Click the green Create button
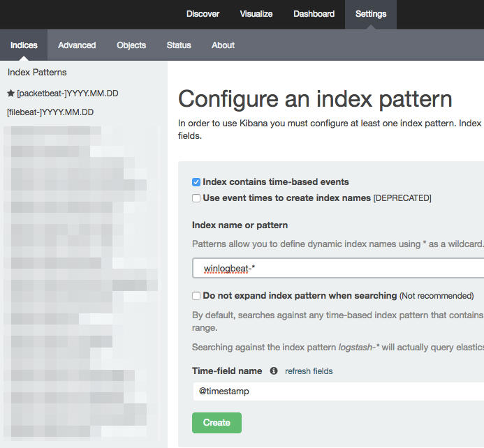 [x=217, y=422]
